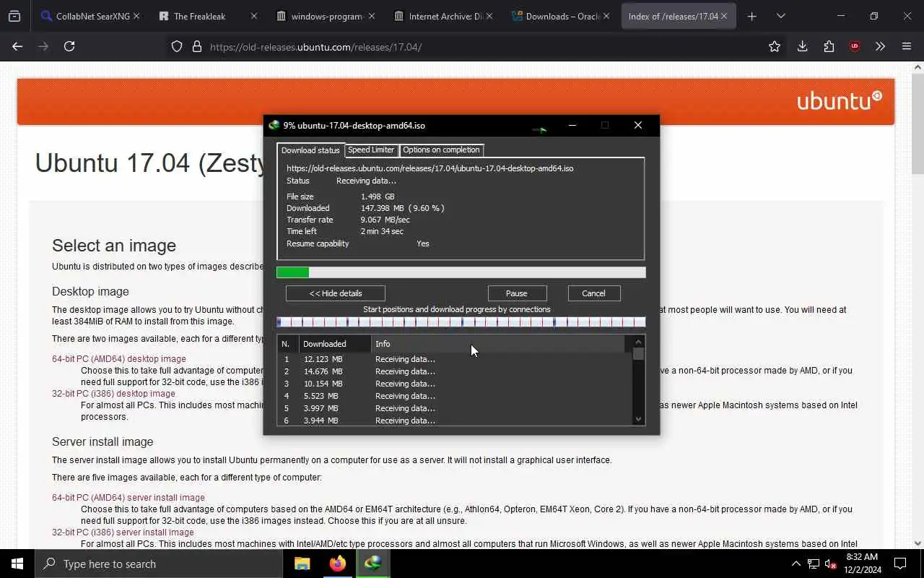Open 32-bit PC (i386) desktop image link
This screenshot has height=578, width=924.
click(113, 394)
